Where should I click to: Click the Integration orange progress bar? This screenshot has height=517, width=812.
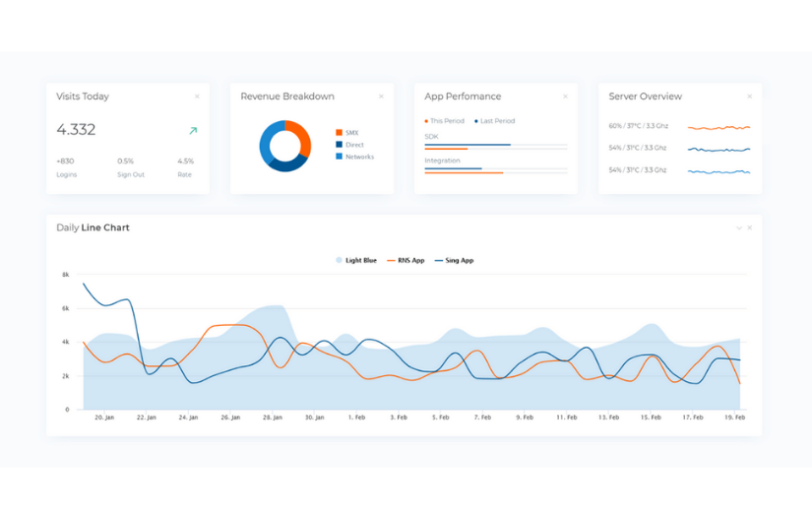pos(464,173)
